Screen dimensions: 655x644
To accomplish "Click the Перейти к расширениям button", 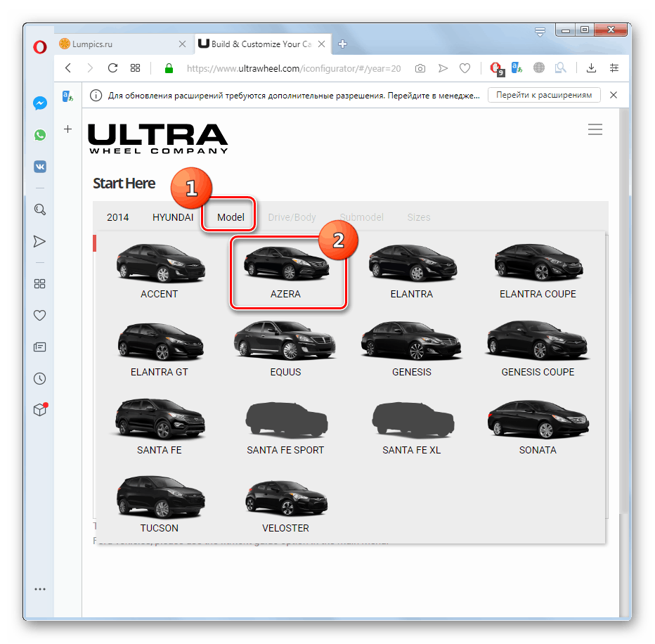I will click(x=544, y=95).
